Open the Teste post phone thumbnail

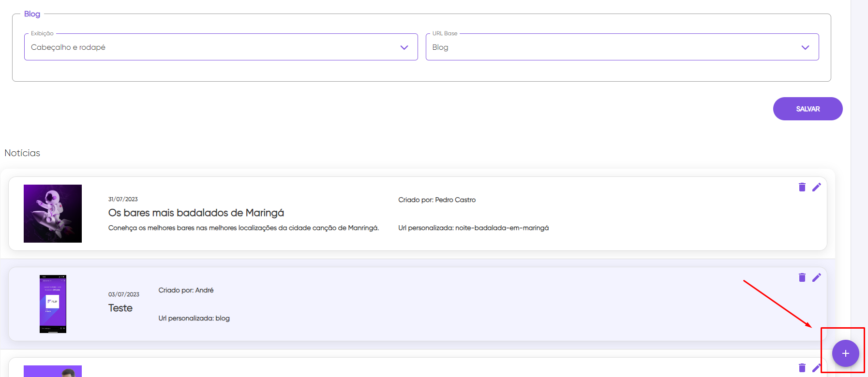53,304
